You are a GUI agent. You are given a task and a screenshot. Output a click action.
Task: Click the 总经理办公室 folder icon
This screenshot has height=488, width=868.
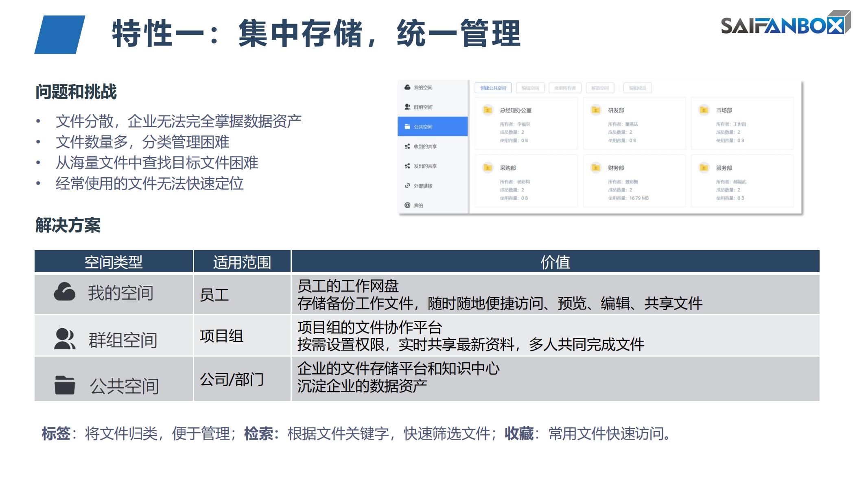click(488, 110)
